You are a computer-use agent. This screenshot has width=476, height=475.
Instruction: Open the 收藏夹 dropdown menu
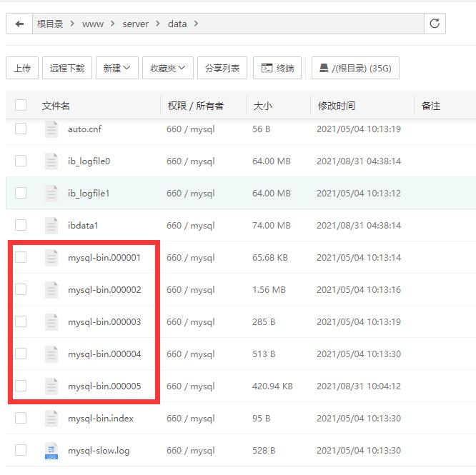click(167, 68)
